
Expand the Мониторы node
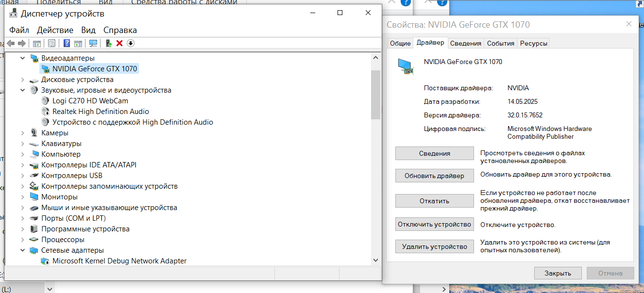(x=23, y=197)
